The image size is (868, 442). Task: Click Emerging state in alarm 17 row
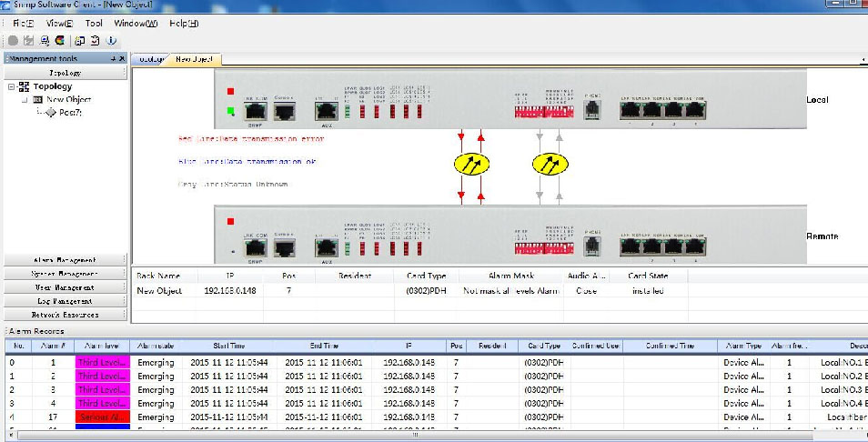[x=156, y=417]
